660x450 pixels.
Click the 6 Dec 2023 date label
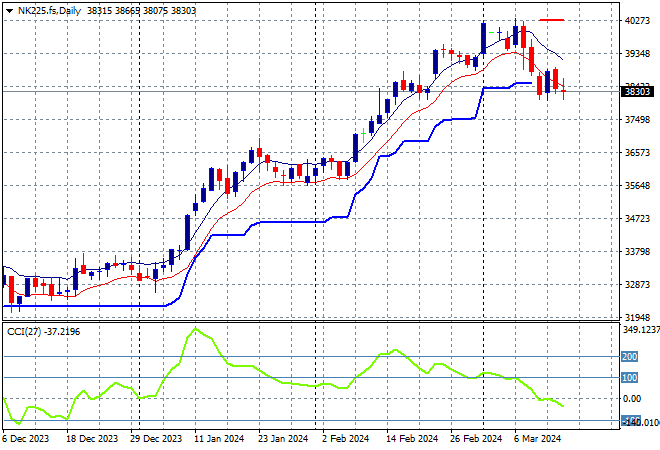[x=26, y=439]
